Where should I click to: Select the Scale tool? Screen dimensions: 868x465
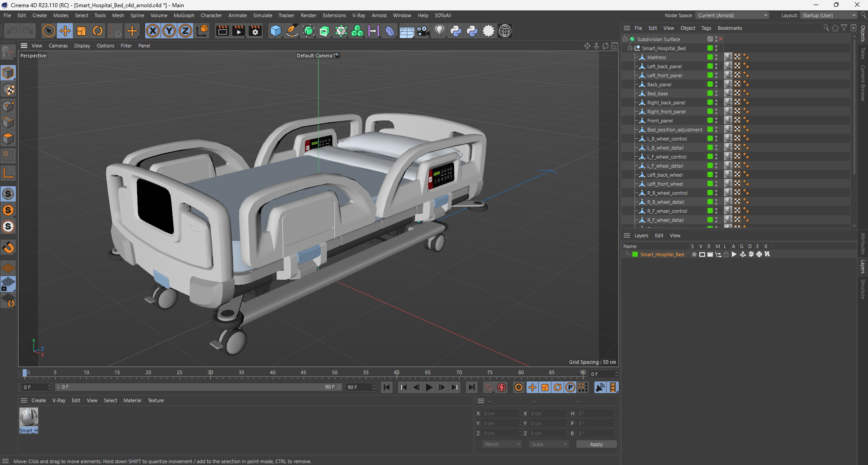81,31
